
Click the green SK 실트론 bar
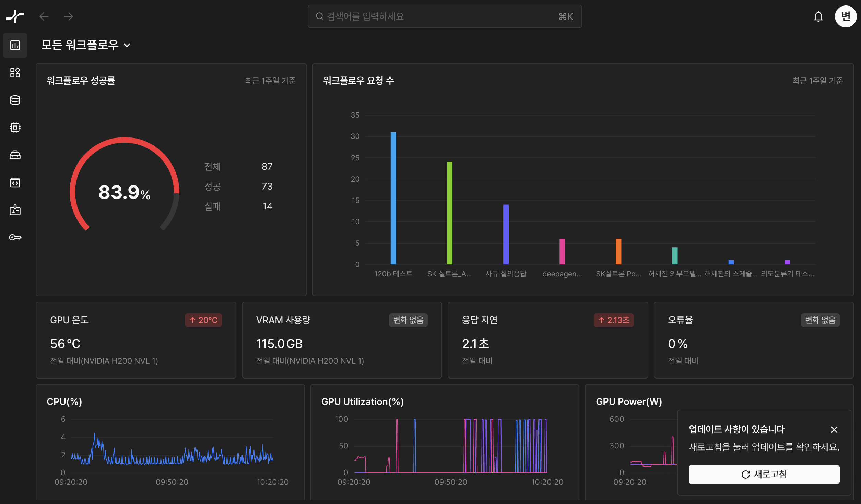pos(449,213)
